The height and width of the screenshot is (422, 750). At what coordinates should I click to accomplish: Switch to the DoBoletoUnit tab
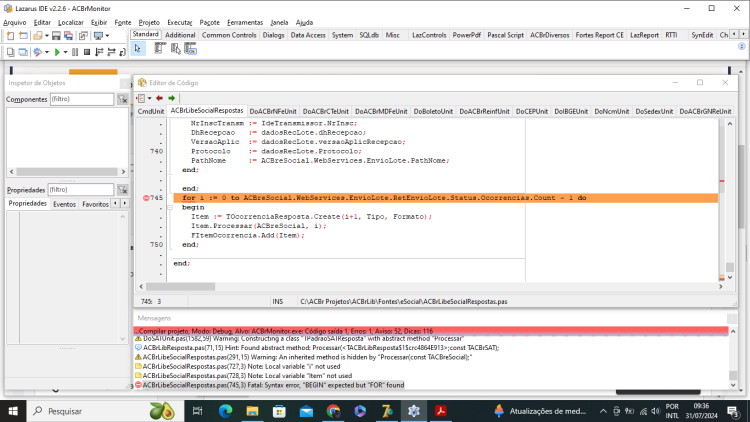[x=433, y=111]
